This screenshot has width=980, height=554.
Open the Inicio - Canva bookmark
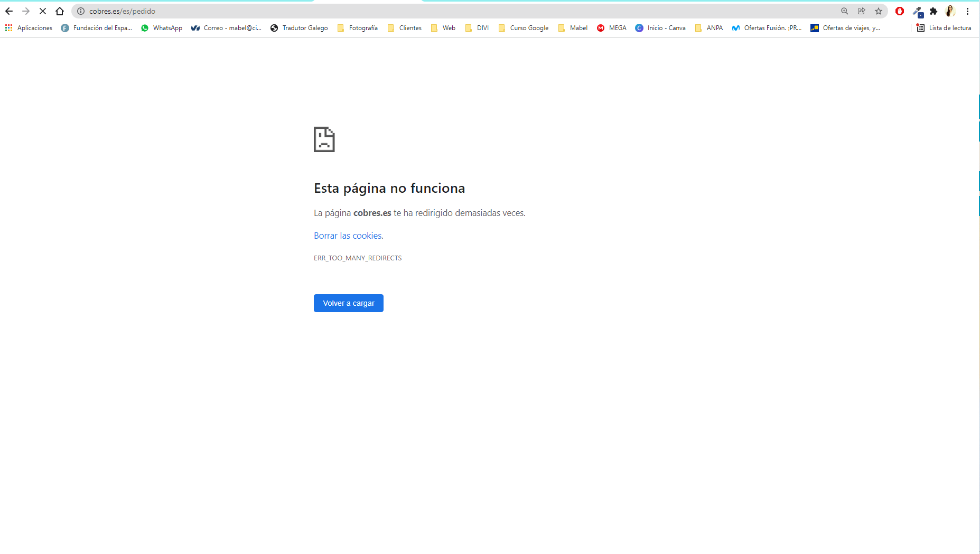pyautogui.click(x=660, y=28)
